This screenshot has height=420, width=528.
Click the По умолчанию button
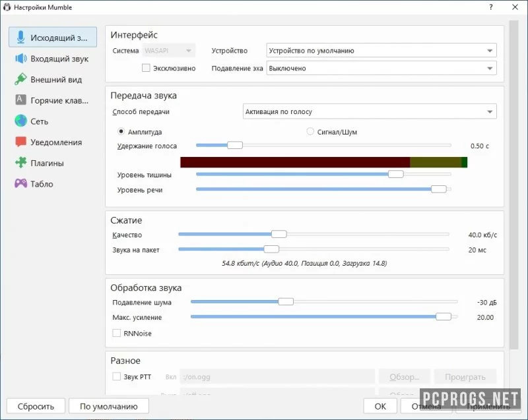tap(109, 406)
